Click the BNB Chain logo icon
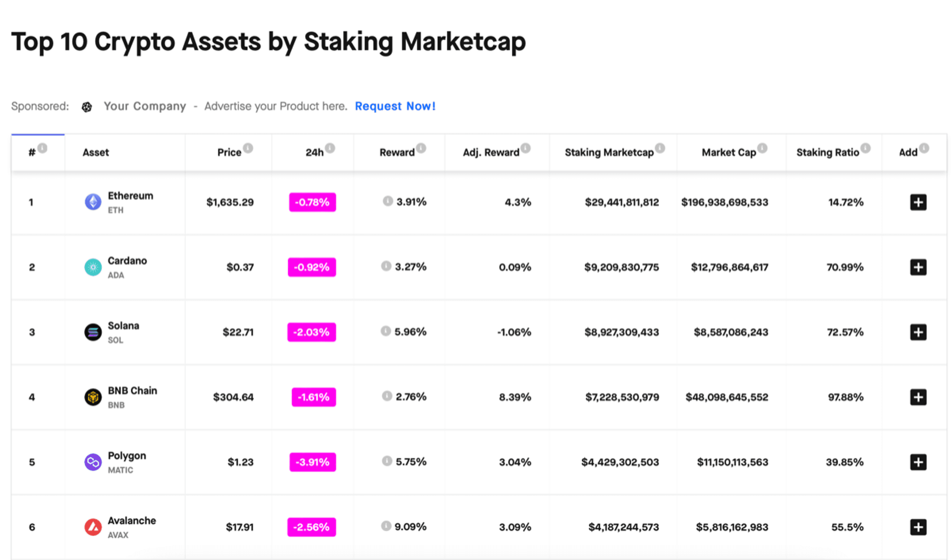The height and width of the screenshot is (560, 951). (93, 397)
